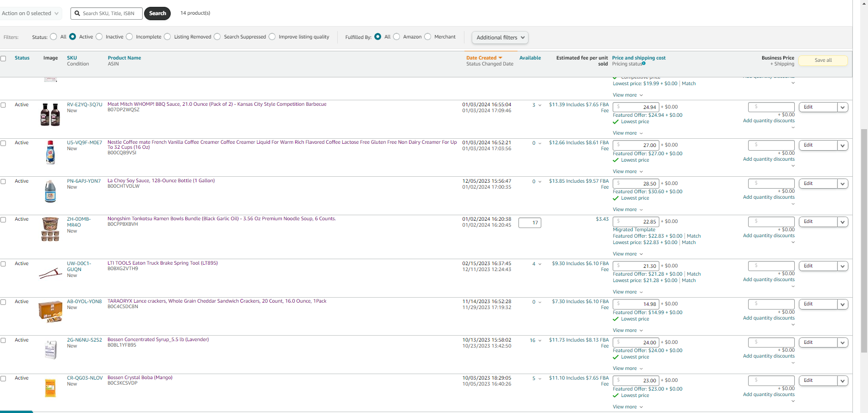
Task: Sort by the Date Created column header
Action: point(481,58)
